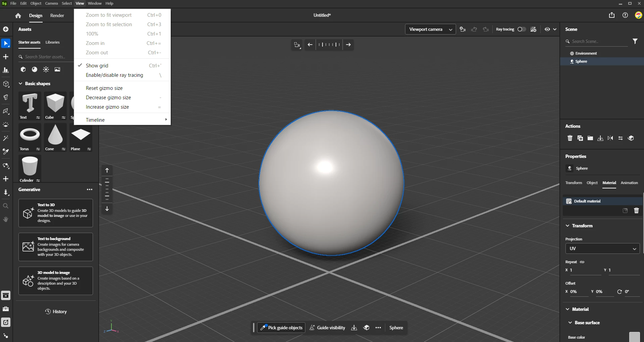The image size is (644, 342).
Task: Open the Viewport camera dropdown
Action: (431, 29)
